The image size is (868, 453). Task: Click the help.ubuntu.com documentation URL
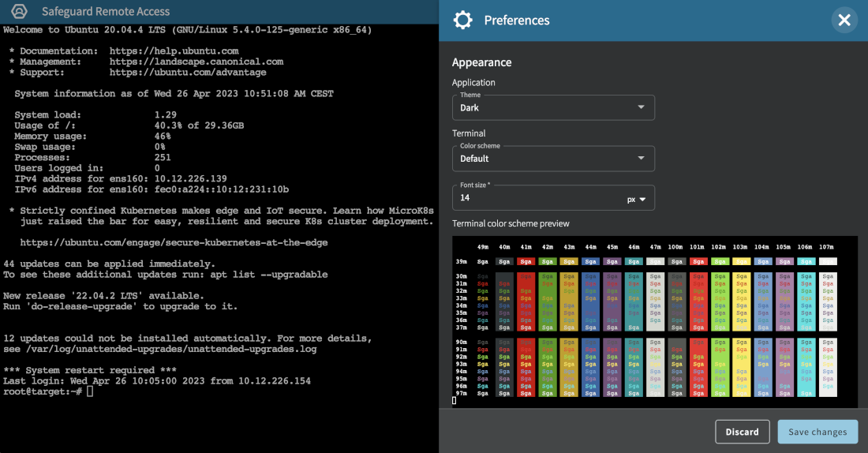coord(174,51)
